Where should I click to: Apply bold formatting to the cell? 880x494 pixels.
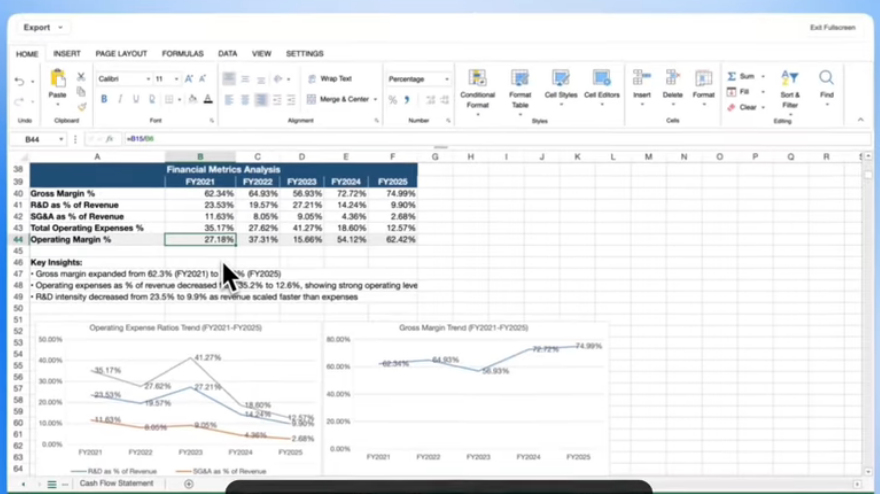pos(104,99)
